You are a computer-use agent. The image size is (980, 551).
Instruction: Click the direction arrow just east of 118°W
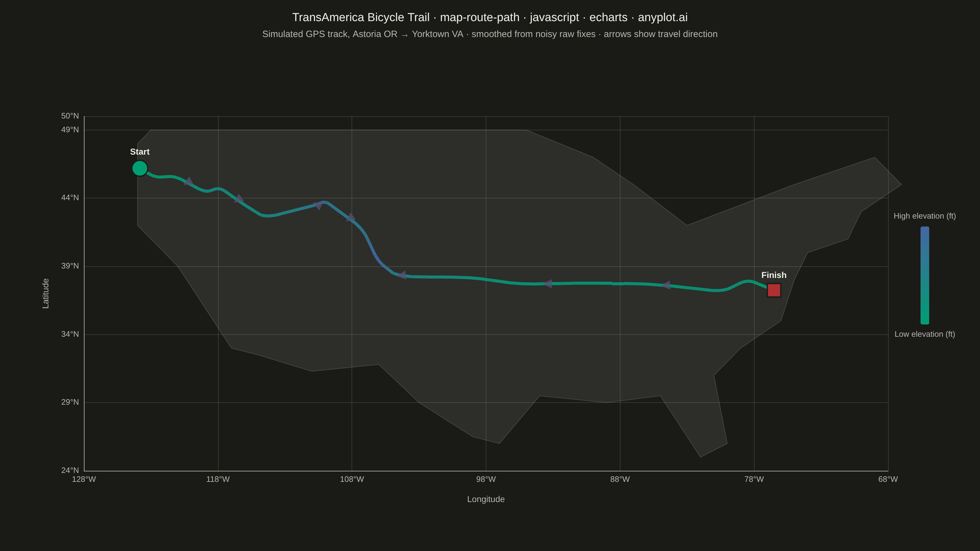239,198
